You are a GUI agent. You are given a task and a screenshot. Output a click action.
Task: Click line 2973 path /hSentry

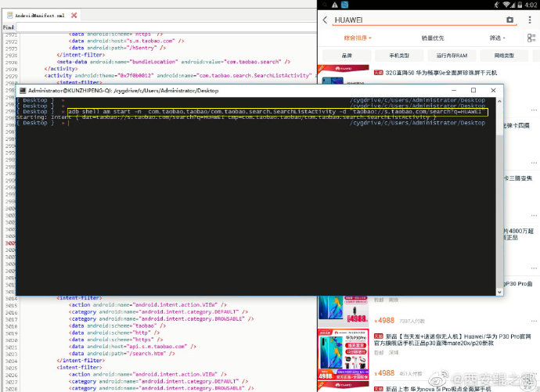click(x=117, y=49)
